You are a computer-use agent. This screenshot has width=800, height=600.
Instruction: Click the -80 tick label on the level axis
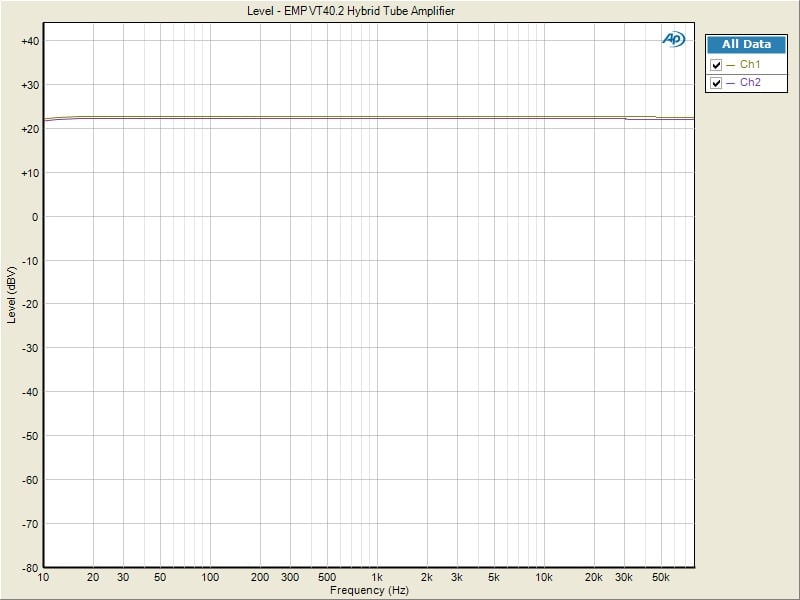(x=29, y=567)
